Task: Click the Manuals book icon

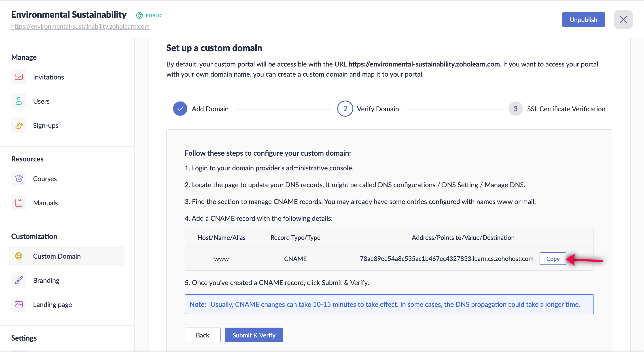Action: (19, 203)
